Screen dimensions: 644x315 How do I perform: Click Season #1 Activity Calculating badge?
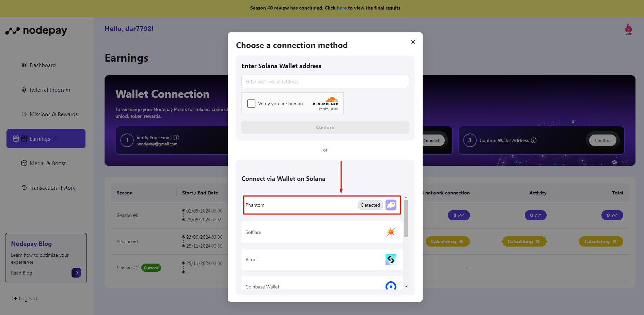tap(524, 241)
